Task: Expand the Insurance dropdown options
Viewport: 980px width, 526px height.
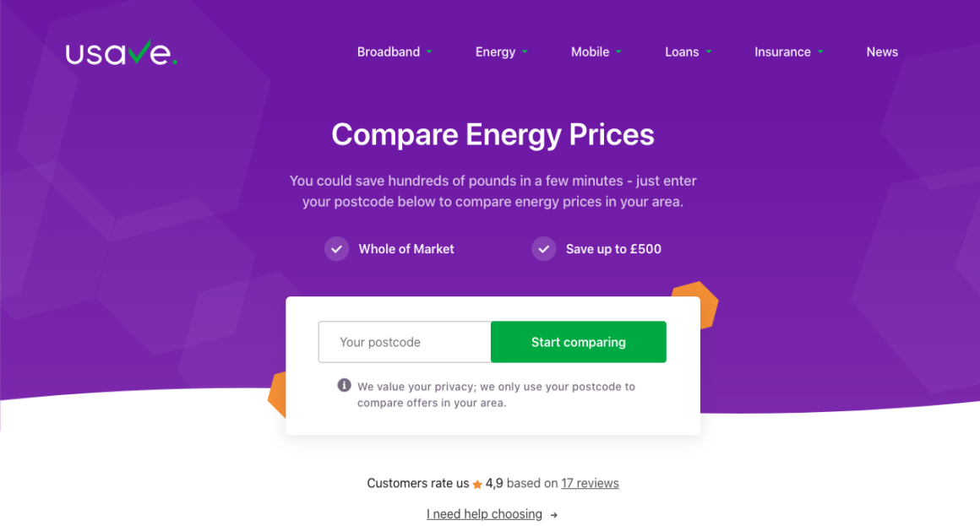Action: click(787, 52)
